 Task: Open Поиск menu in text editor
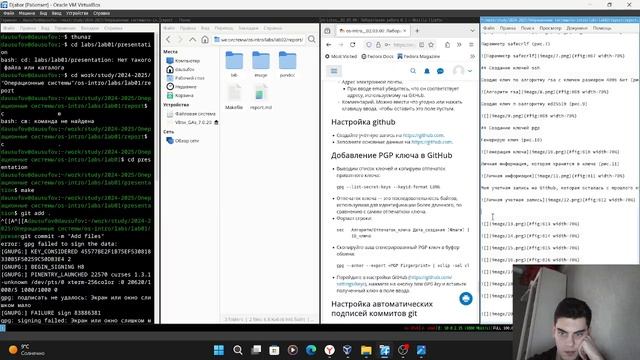pyautogui.click(x=527, y=28)
